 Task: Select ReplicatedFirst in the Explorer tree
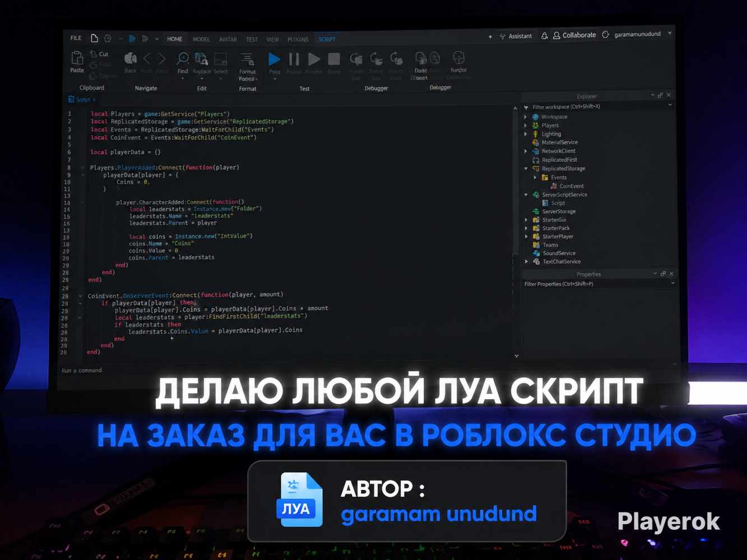pos(559,160)
